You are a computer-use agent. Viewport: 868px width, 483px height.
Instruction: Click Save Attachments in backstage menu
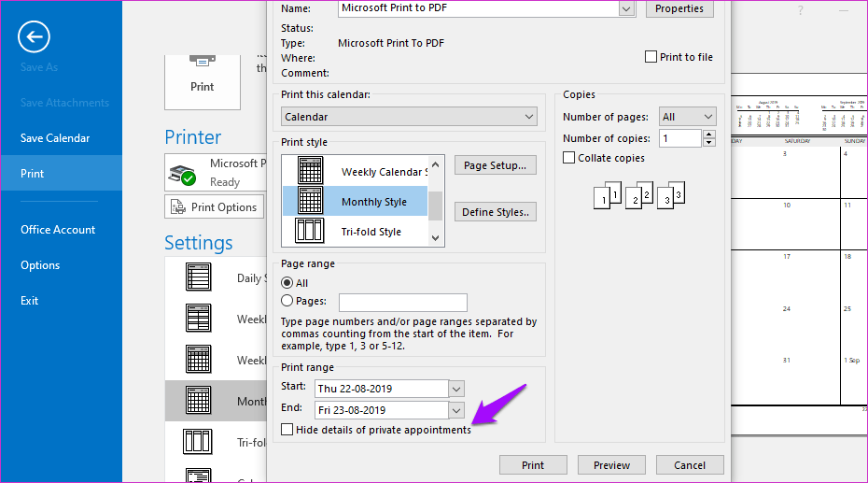(x=64, y=103)
